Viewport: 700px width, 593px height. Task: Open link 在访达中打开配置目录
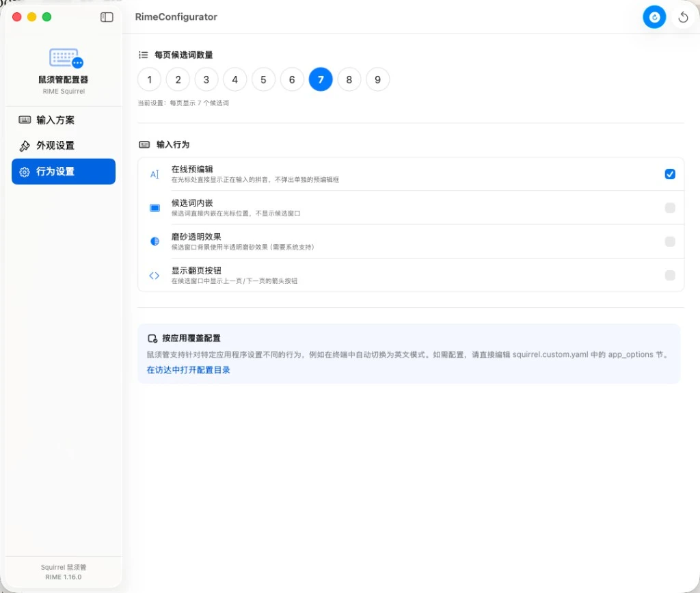(189, 370)
